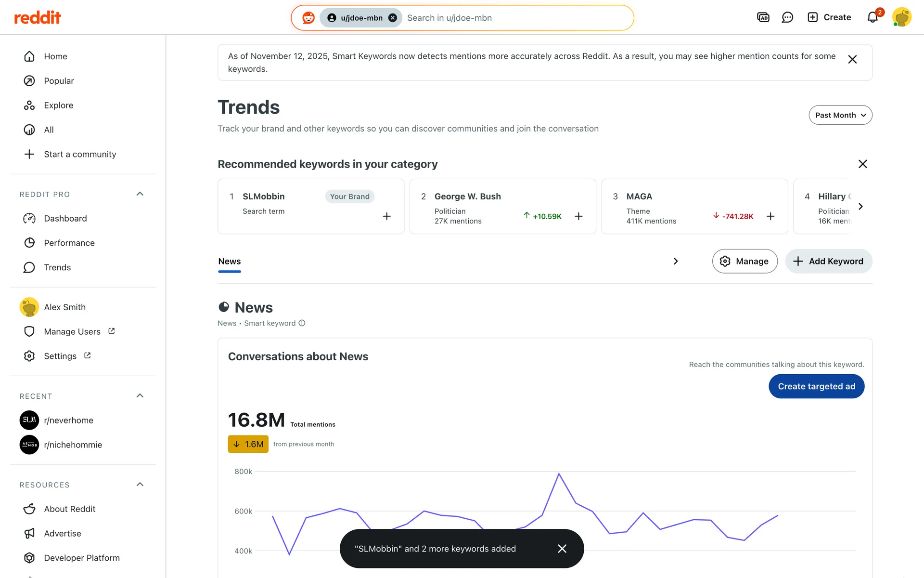Select the News keyword tab
Viewport: 924px width, 578px height.
[x=230, y=262]
